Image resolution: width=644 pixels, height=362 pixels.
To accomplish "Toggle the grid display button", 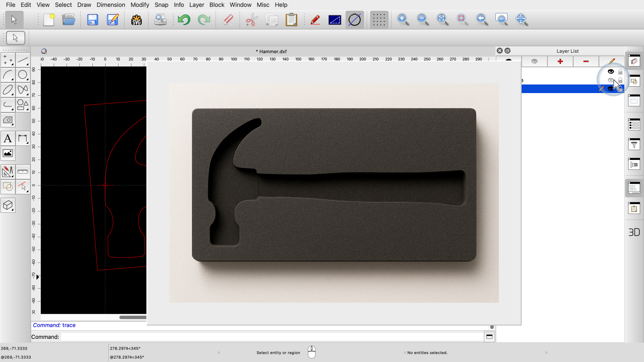I will click(379, 20).
